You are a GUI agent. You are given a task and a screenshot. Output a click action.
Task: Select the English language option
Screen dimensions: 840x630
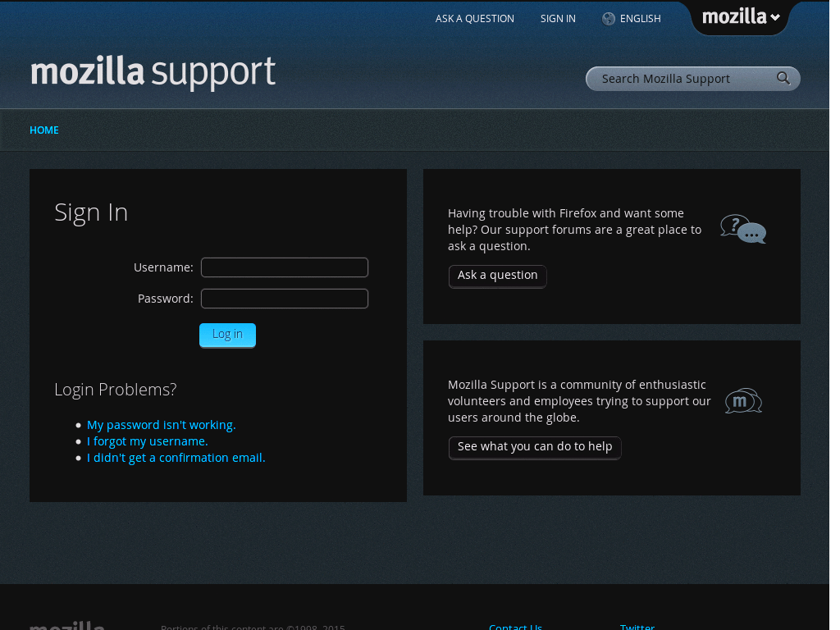[640, 19]
